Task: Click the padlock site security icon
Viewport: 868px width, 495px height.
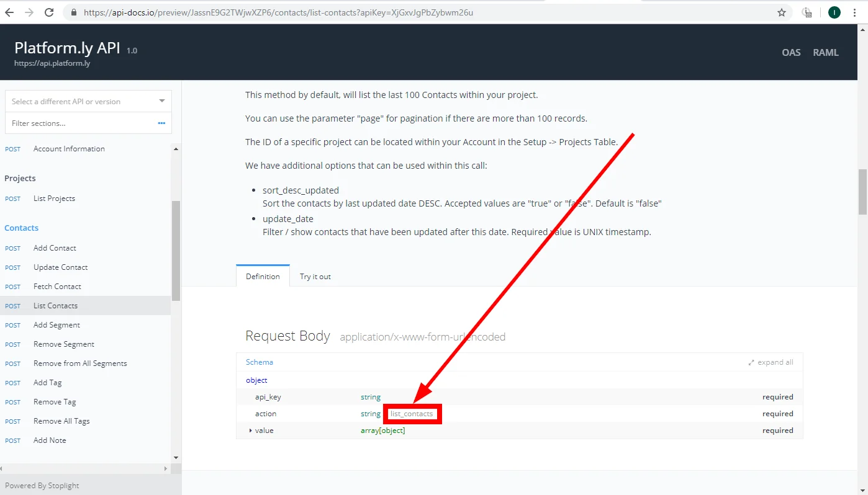Action: pyautogui.click(x=74, y=12)
